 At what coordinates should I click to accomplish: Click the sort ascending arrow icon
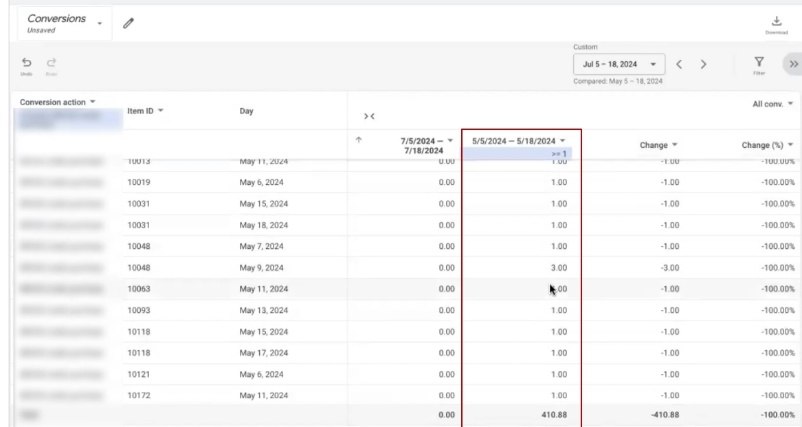[x=359, y=140]
